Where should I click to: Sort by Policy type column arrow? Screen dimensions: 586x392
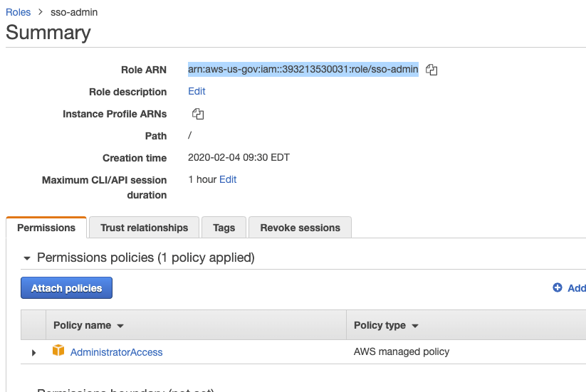click(x=415, y=326)
